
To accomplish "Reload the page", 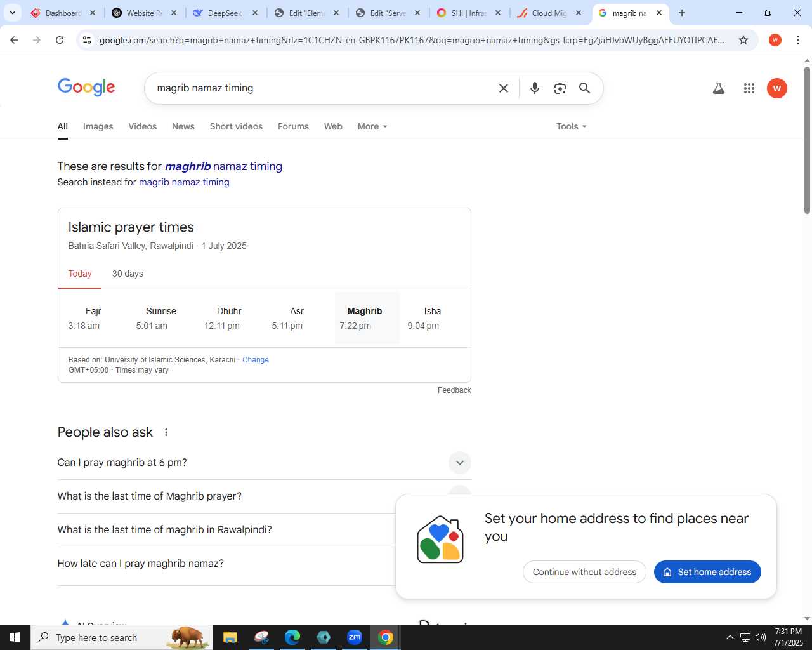I will [60, 40].
